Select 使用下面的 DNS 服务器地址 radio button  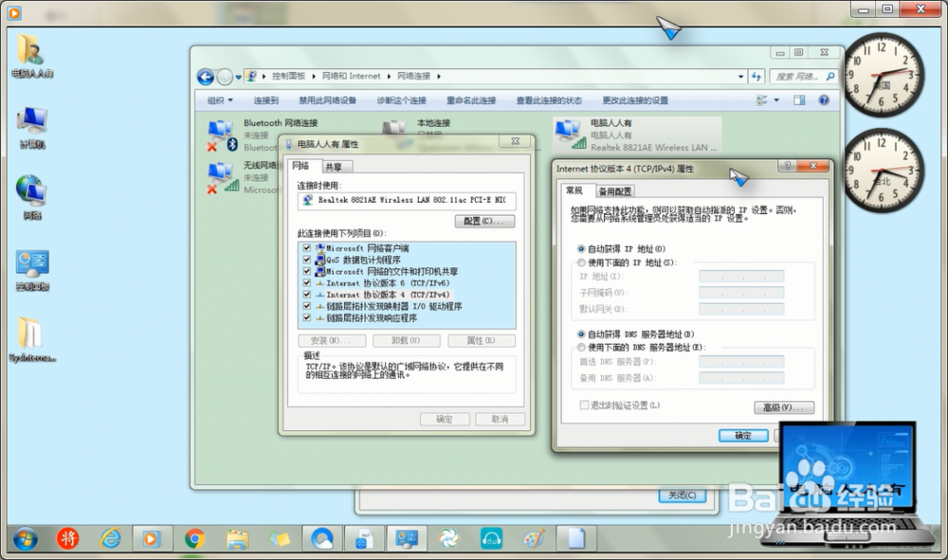581,348
